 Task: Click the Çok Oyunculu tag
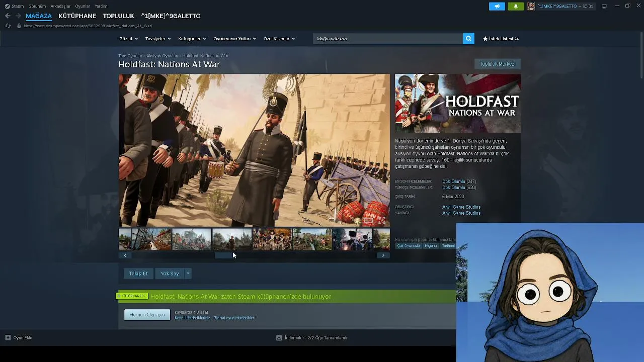pyautogui.click(x=408, y=246)
